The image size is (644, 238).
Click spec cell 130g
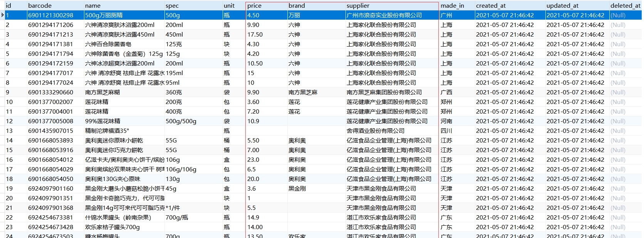point(193,179)
